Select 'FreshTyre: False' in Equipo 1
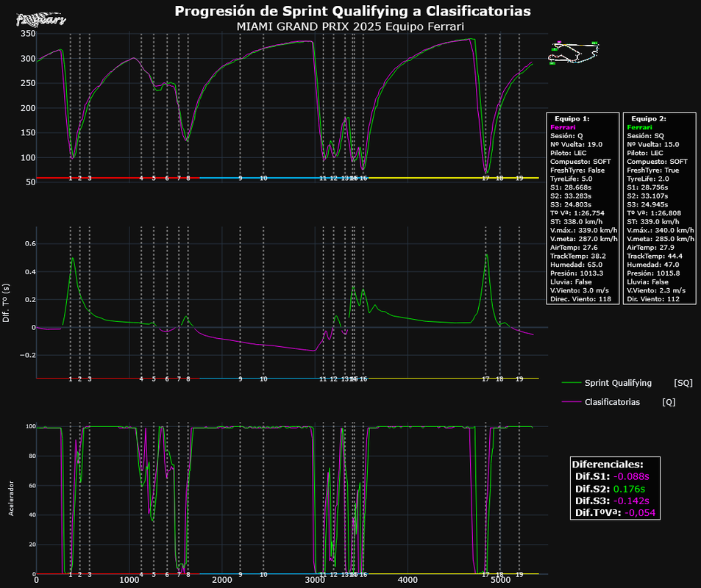 [577, 171]
